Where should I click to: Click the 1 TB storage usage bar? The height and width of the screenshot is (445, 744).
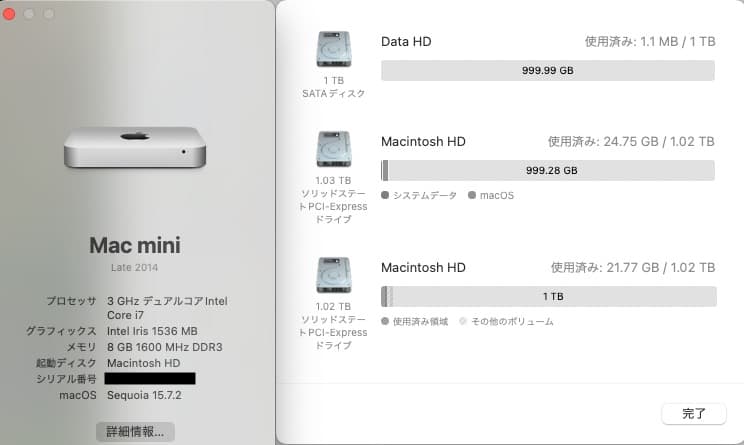549,297
